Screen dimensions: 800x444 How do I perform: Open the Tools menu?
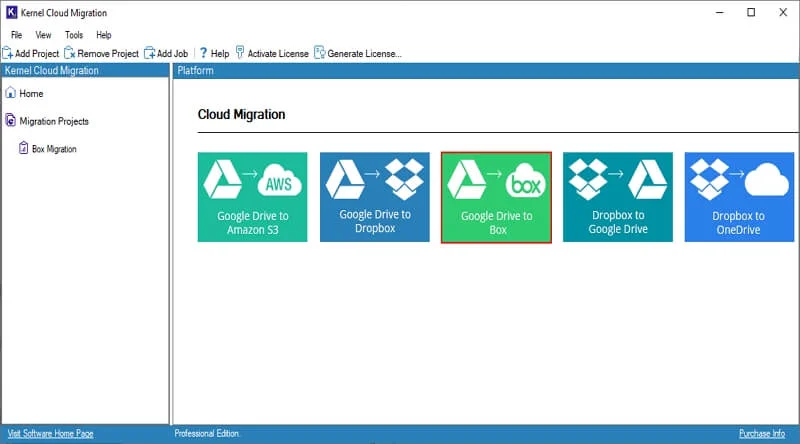click(x=74, y=35)
